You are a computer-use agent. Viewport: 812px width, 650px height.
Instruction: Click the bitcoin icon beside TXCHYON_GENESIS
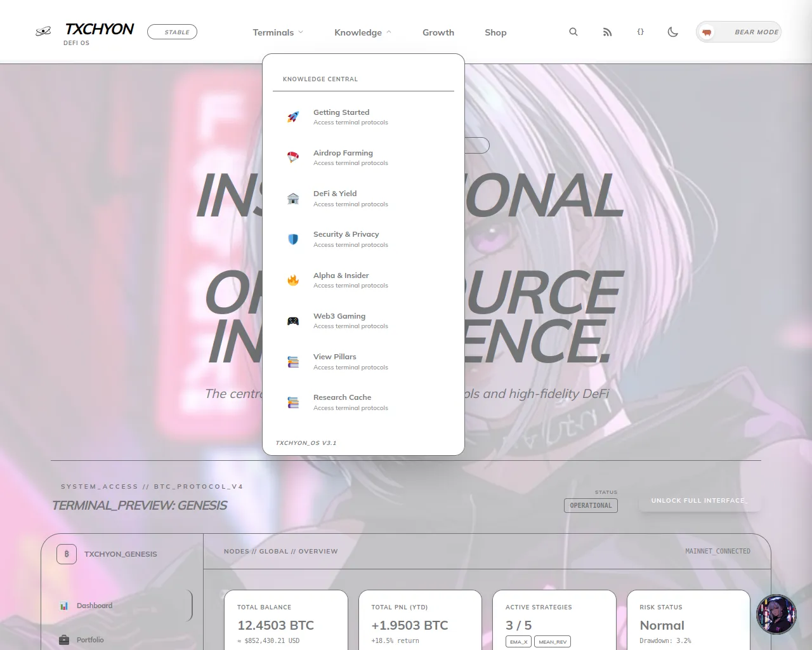pyautogui.click(x=67, y=554)
